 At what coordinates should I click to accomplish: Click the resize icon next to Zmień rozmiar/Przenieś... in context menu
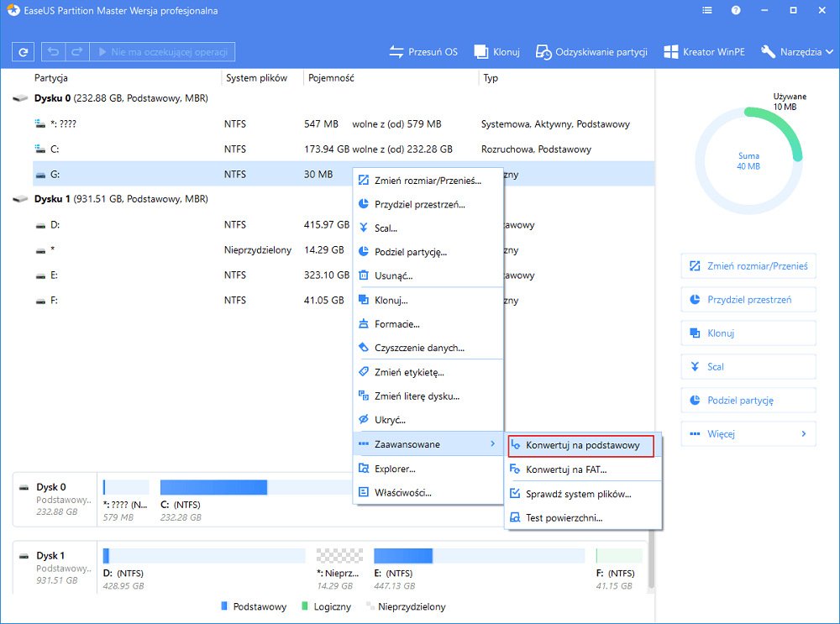[364, 180]
